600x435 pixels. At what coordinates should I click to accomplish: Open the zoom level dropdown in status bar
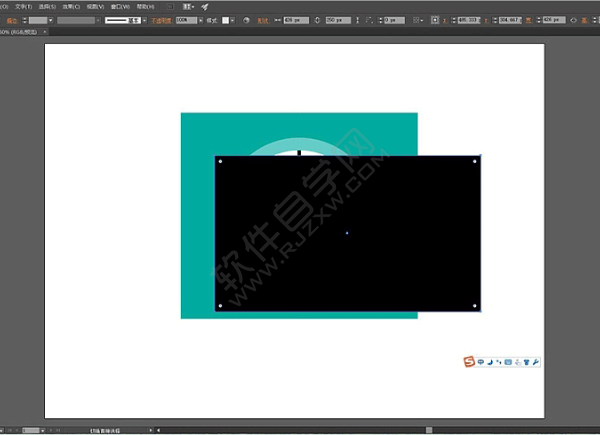click(x=42, y=430)
